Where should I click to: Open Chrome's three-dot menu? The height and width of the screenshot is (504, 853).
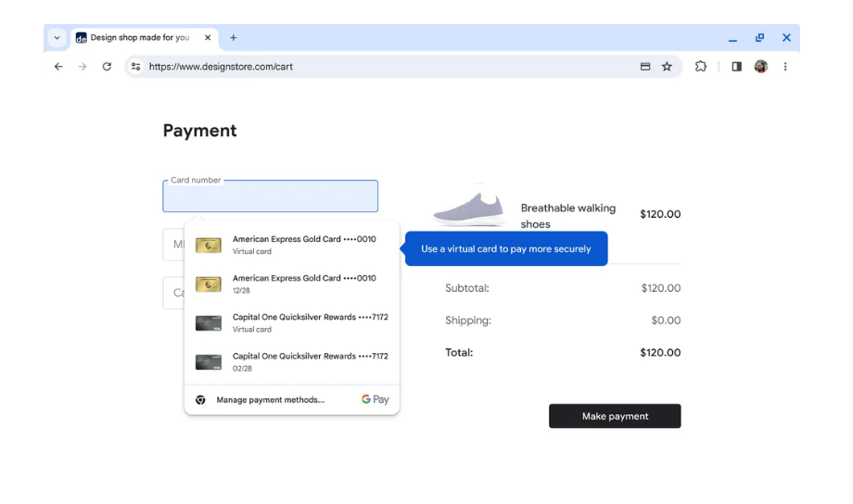click(x=785, y=67)
